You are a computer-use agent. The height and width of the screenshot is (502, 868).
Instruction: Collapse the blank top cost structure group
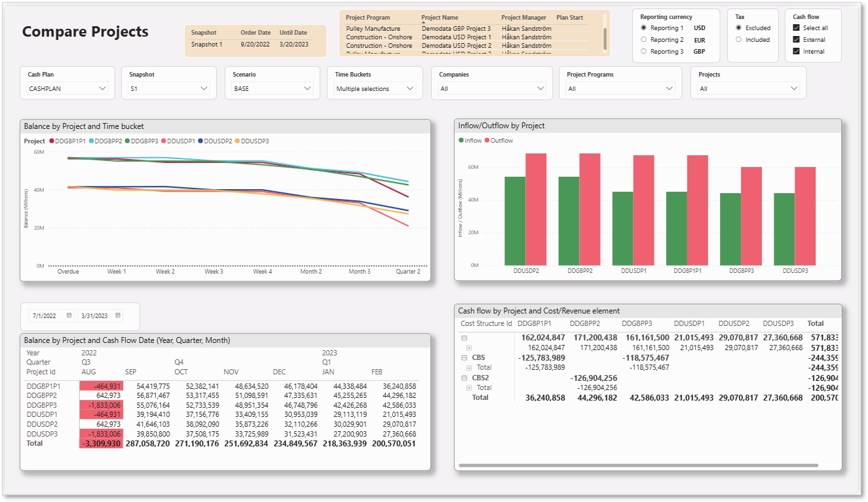point(464,338)
